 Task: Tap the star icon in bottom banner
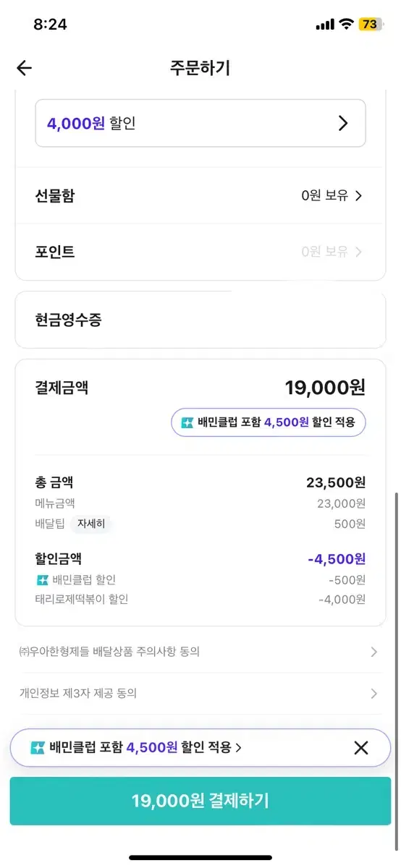(x=38, y=748)
